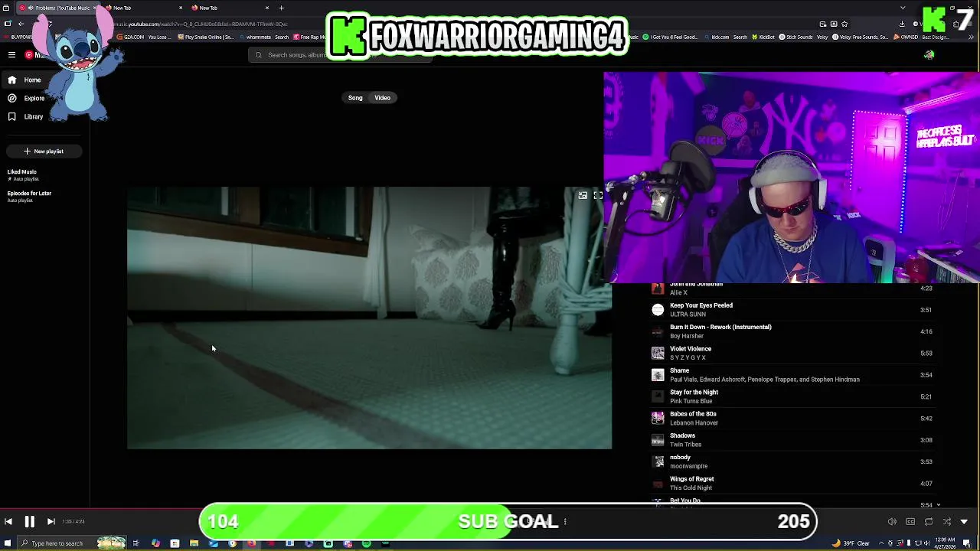Open the tab search dropdown arrow
This screenshot has width=980, height=551.
click(x=903, y=8)
